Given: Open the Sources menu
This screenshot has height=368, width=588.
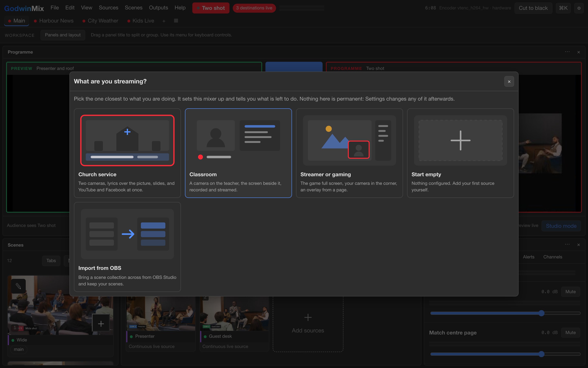Looking at the screenshot, I should click(109, 8).
